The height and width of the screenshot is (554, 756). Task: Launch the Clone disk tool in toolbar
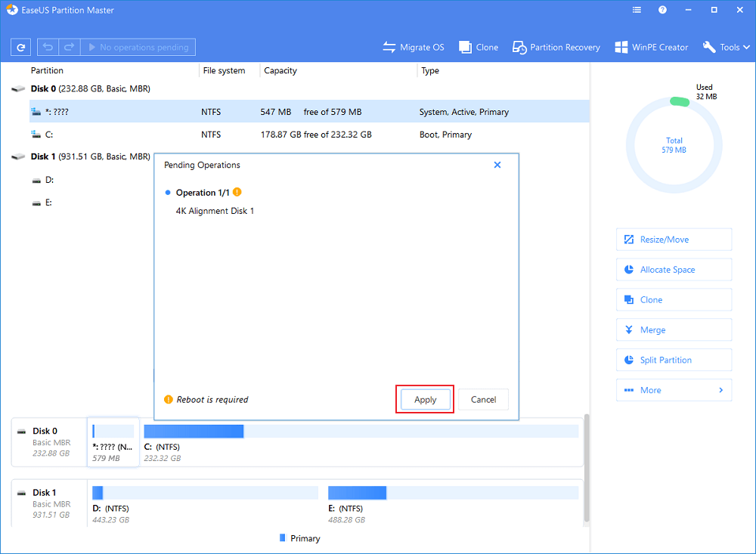coord(478,47)
